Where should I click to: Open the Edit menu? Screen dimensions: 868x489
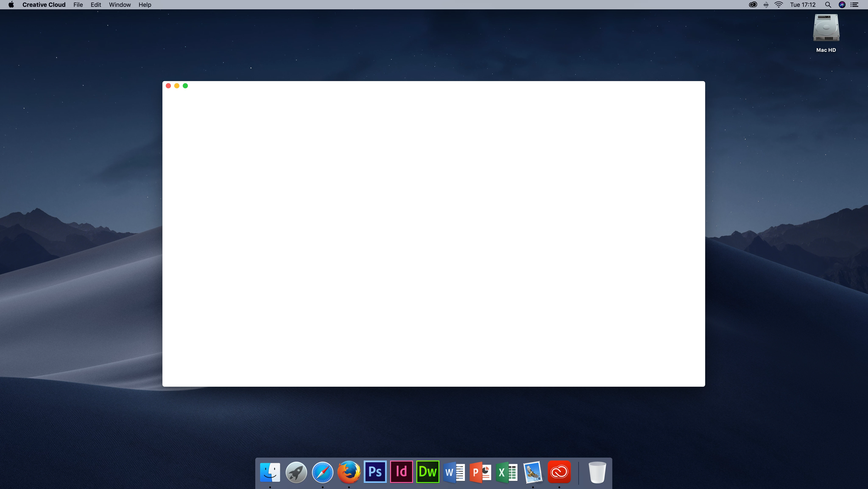point(96,5)
